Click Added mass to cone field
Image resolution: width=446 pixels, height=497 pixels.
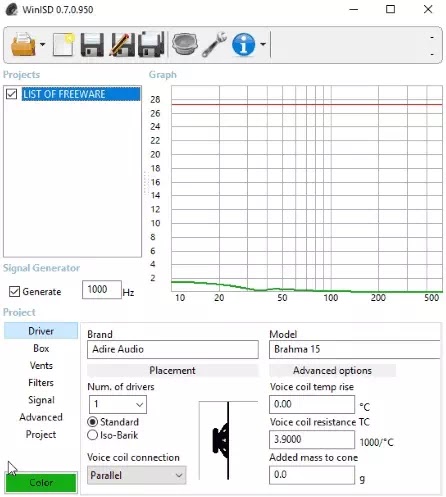click(312, 475)
